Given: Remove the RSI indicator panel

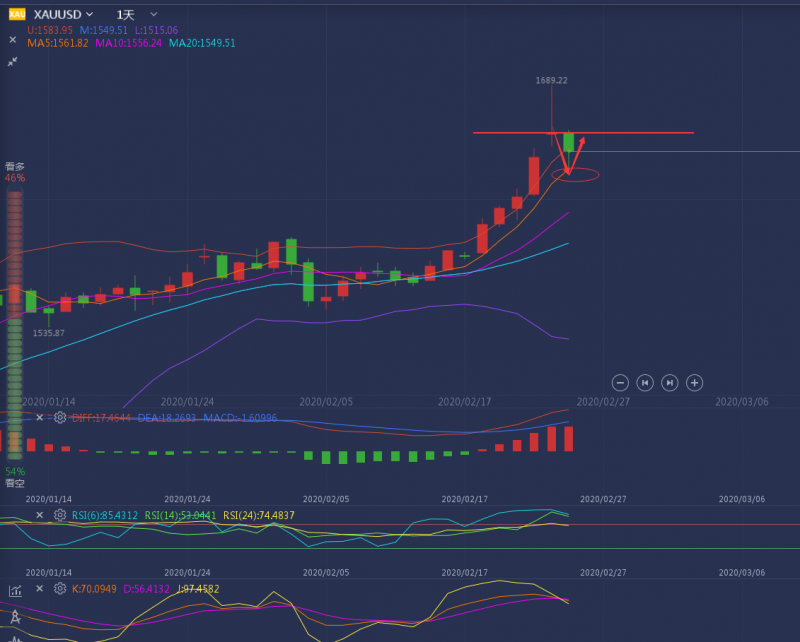Looking at the screenshot, I should pyautogui.click(x=40, y=515).
